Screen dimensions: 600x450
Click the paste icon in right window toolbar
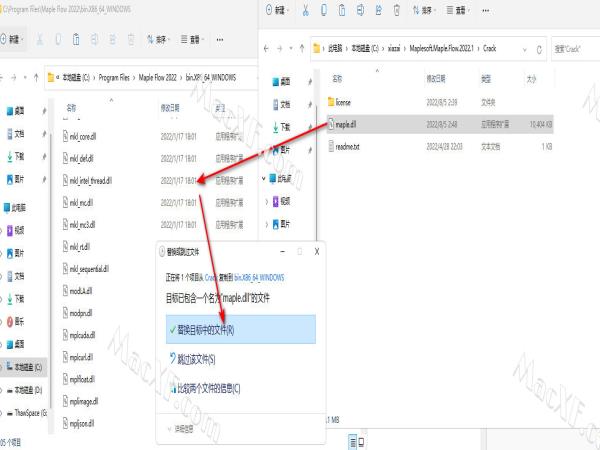click(342, 10)
